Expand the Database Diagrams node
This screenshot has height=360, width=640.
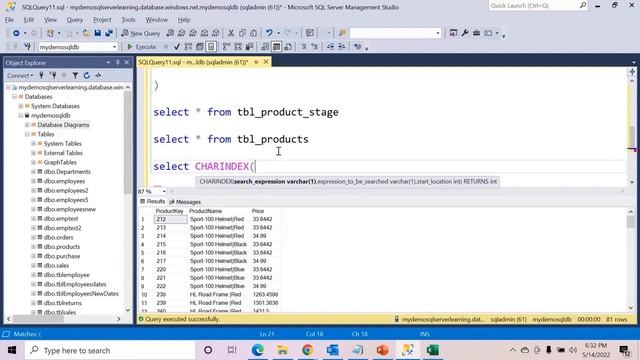pyautogui.click(x=27, y=125)
